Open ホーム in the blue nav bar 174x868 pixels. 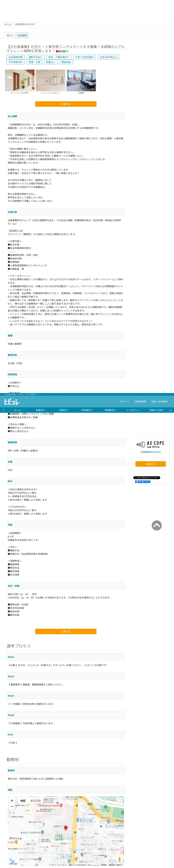[17, 410]
